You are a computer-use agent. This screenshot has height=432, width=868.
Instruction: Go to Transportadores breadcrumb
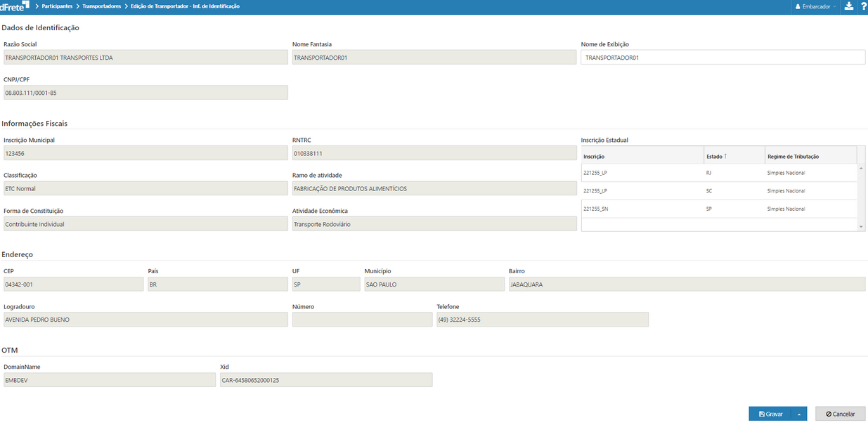coord(102,6)
